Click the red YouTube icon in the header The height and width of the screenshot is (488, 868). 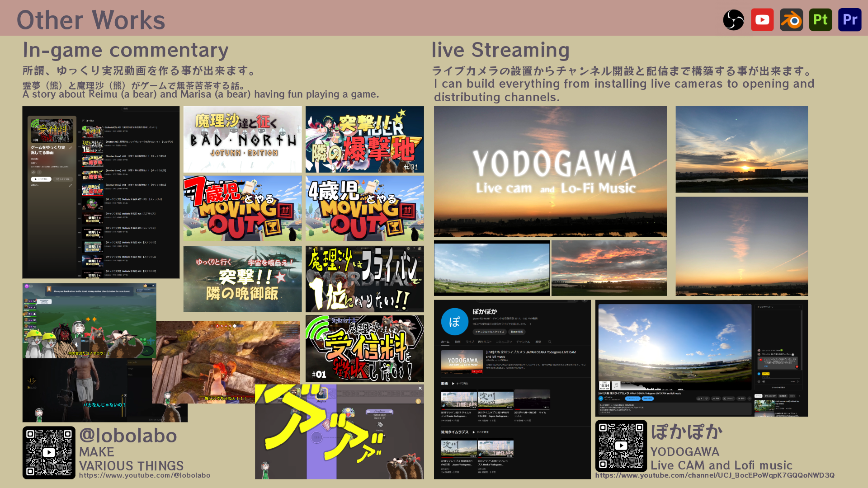tap(762, 20)
